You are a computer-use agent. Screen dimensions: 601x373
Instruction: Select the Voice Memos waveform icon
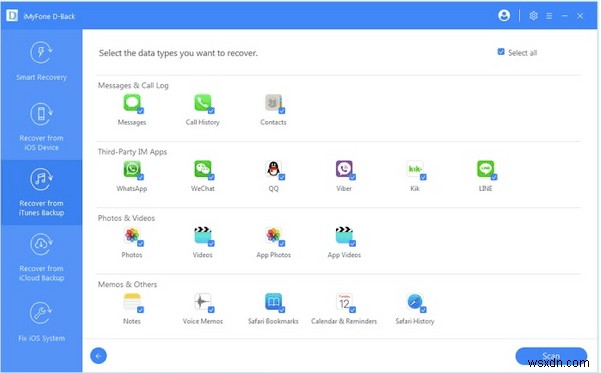[203, 302]
